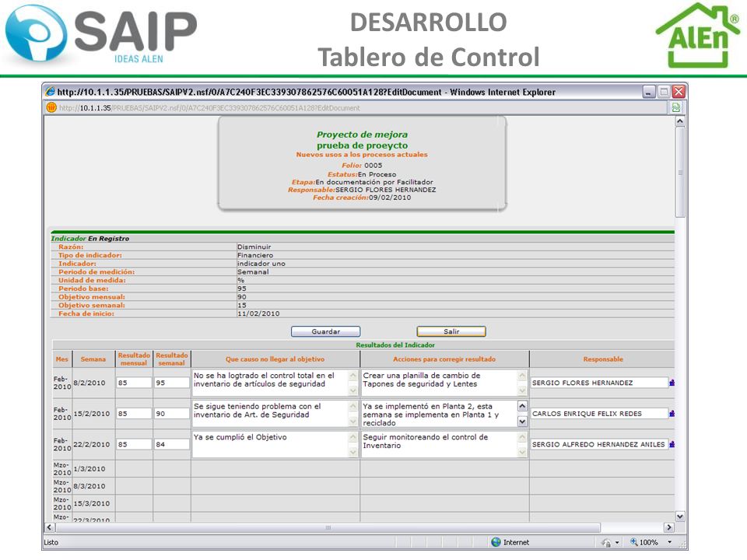Click the green page icon beside address bar

tap(676, 107)
